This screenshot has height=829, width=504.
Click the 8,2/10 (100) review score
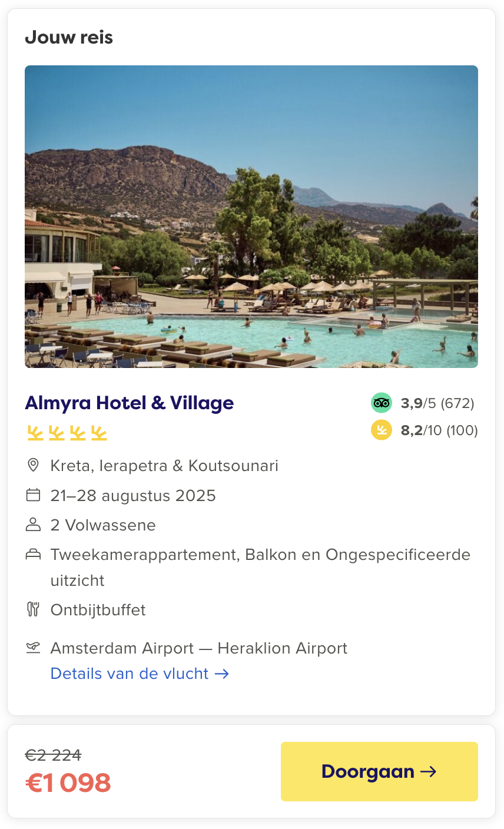pos(439,430)
